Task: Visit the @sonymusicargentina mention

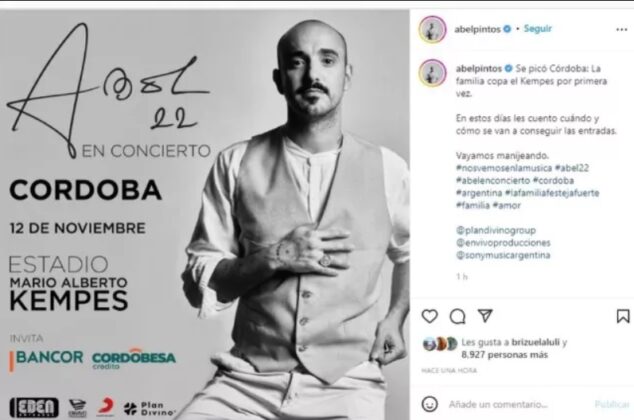Action: tap(503, 255)
